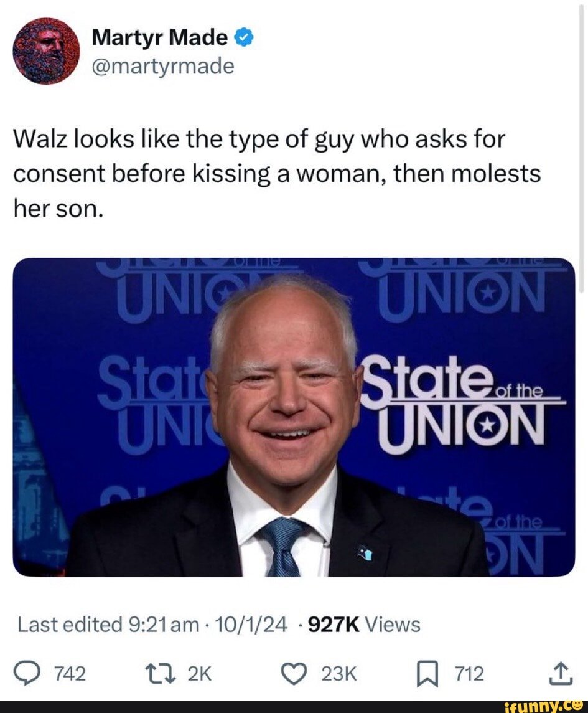
Task: View edit history via Last edited 9:21 am
Action: coord(108,625)
